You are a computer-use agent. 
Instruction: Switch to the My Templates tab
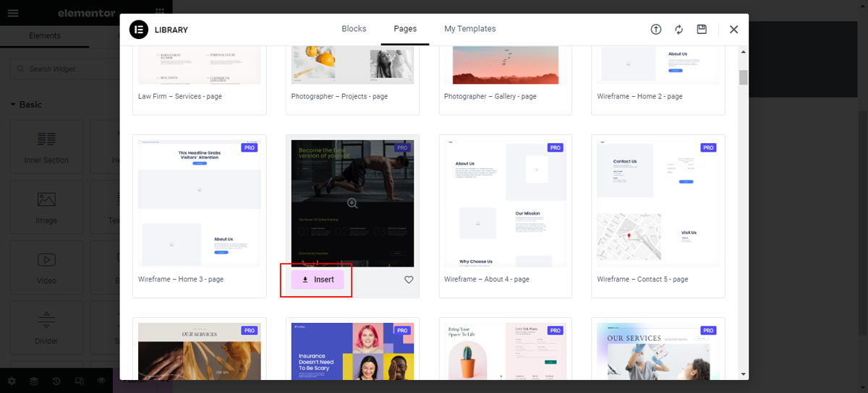470,29
